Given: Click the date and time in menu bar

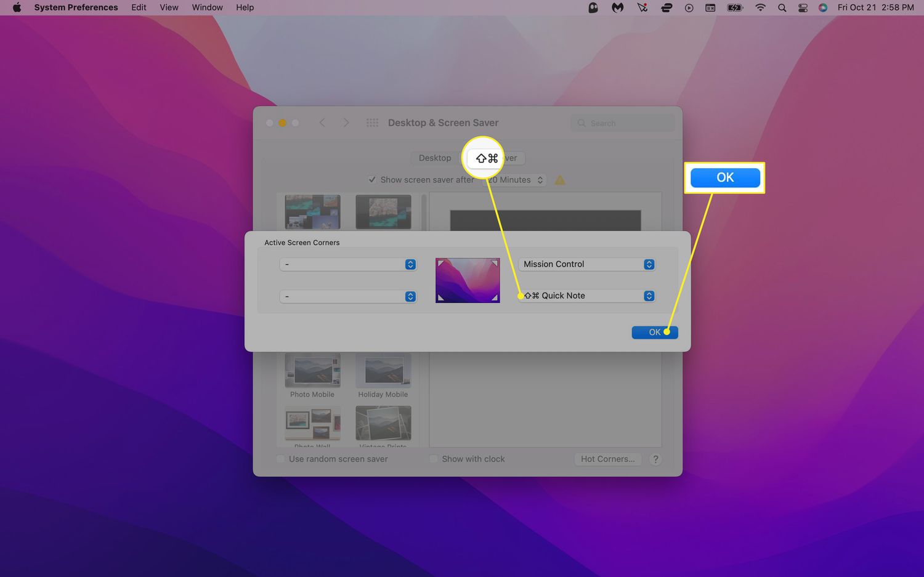Looking at the screenshot, I should 875,7.
